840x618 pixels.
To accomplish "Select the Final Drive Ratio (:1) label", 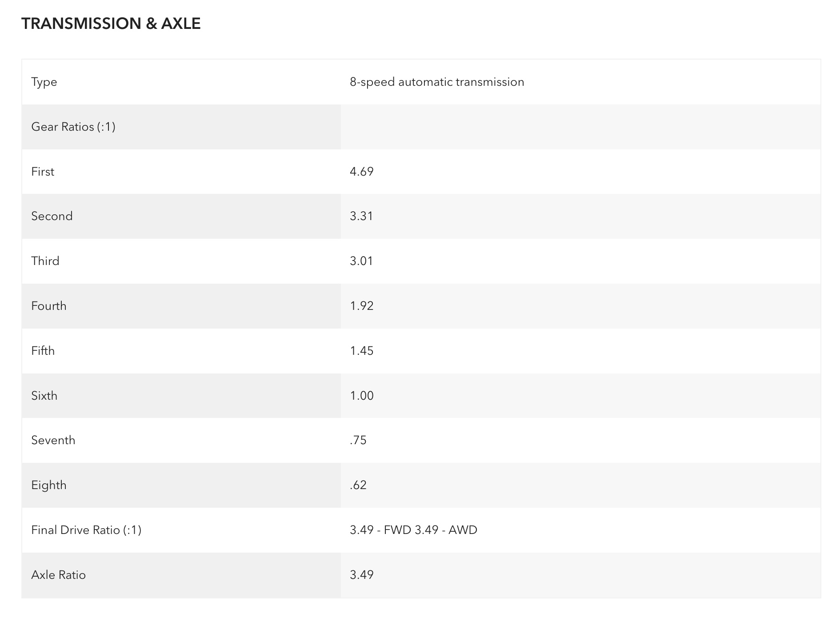I will [x=86, y=530].
